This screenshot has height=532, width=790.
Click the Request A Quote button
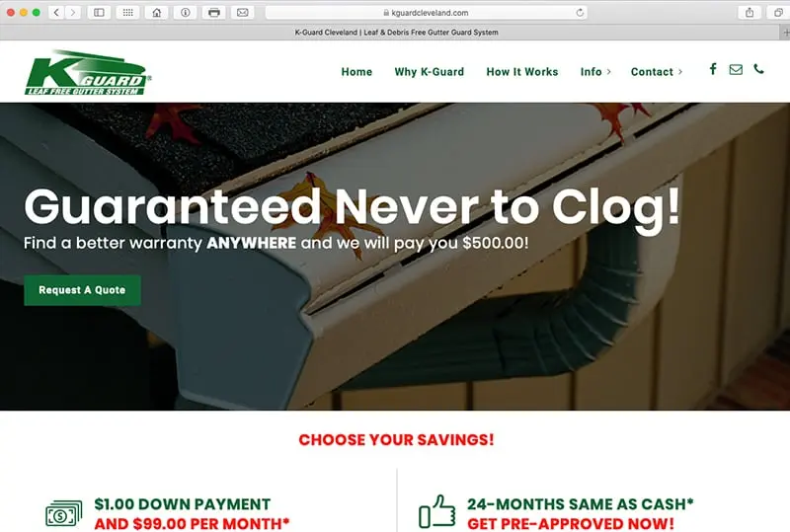(x=82, y=290)
